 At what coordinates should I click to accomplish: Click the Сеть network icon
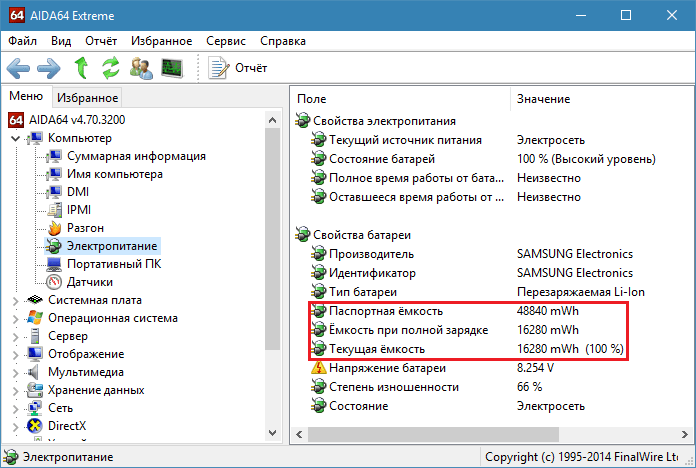pos(35,408)
